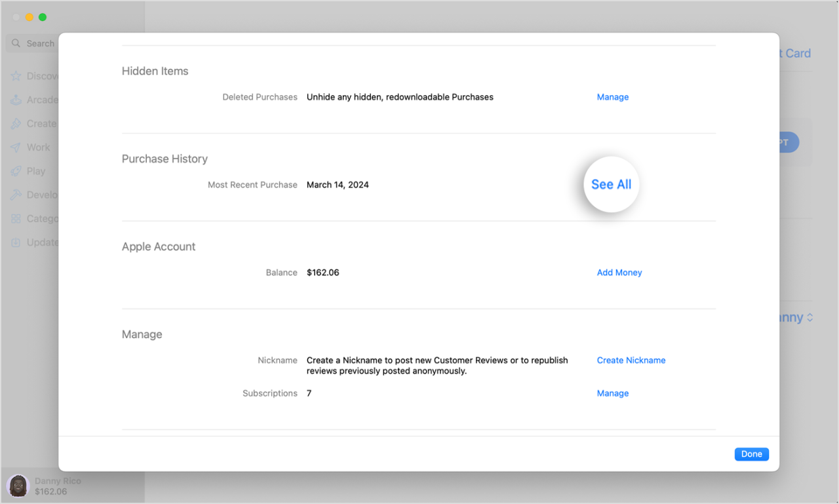Click Danny Rico's avatar at bottom of sidebar
The image size is (839, 504).
point(18,486)
